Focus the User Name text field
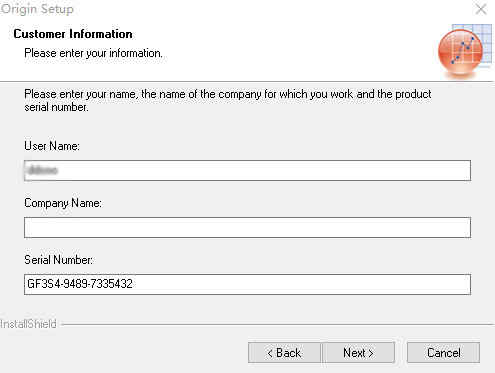This screenshot has width=495, height=373. click(x=247, y=171)
